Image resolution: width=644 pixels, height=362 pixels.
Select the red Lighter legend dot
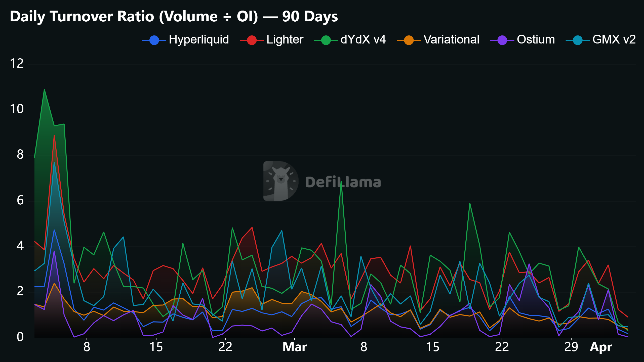pos(252,40)
